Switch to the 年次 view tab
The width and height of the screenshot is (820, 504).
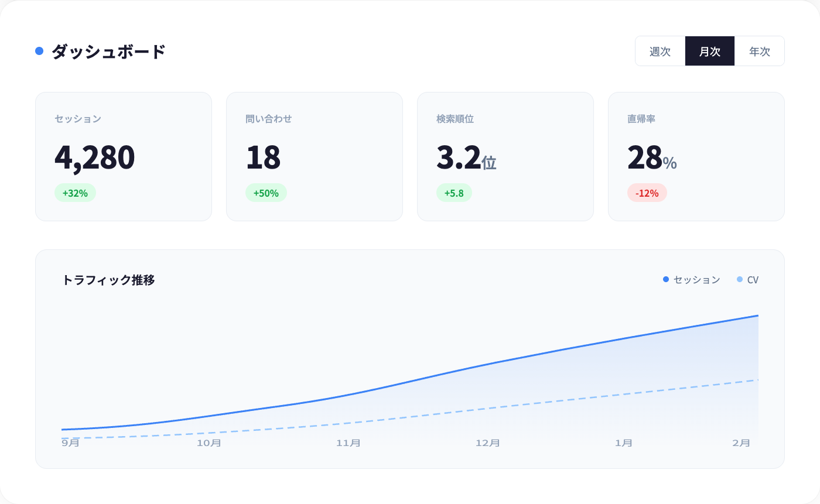(x=760, y=52)
